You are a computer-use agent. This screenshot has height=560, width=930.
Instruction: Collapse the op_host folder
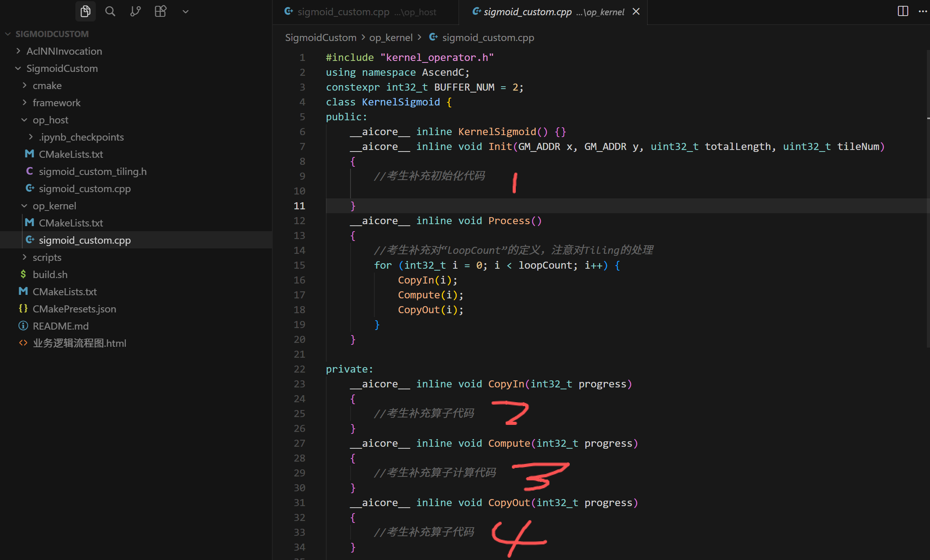click(x=50, y=120)
